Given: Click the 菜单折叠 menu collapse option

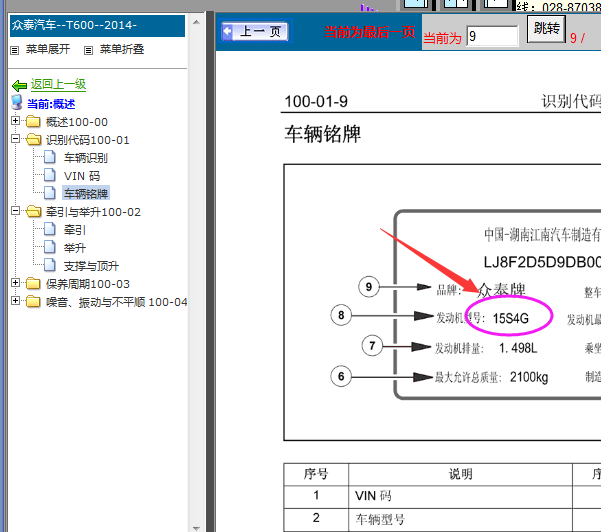Looking at the screenshot, I should coord(122,49).
